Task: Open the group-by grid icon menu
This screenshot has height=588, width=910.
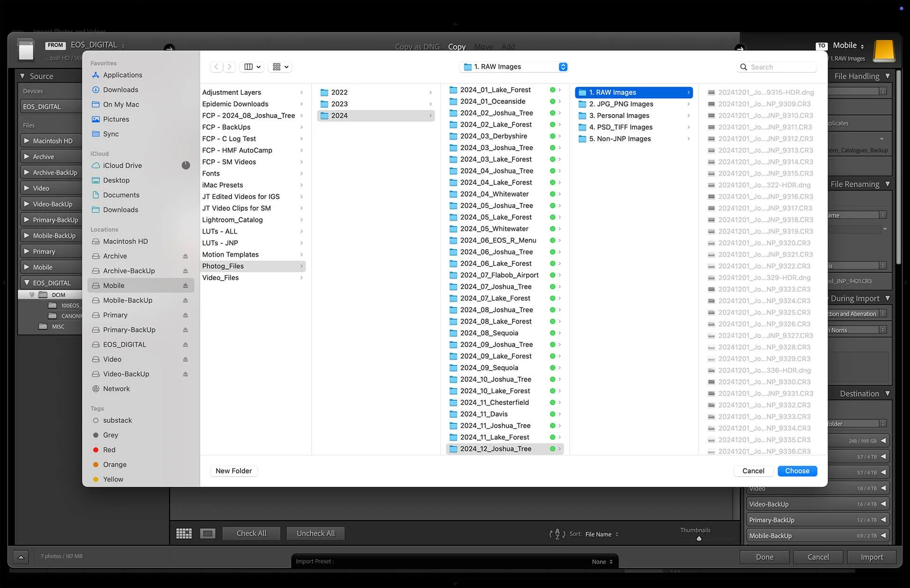Action: click(280, 67)
